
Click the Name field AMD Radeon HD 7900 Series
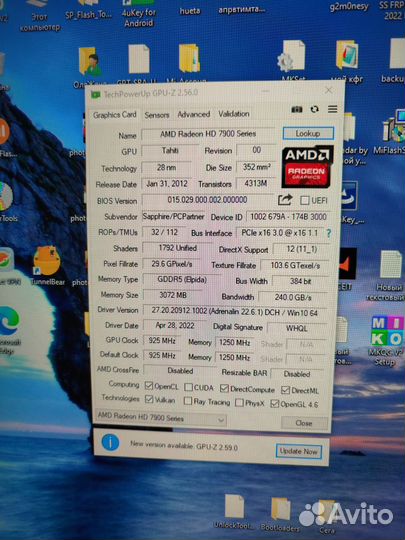208,134
